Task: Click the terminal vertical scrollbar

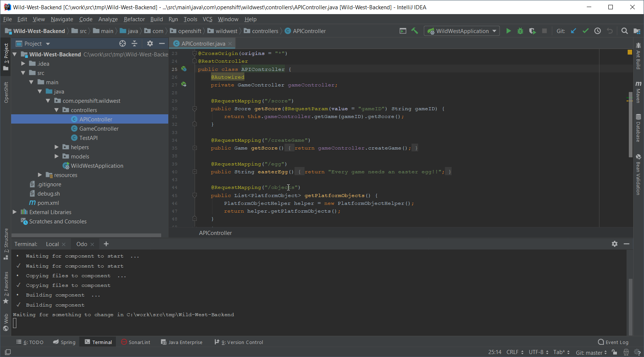Action: click(x=630, y=306)
